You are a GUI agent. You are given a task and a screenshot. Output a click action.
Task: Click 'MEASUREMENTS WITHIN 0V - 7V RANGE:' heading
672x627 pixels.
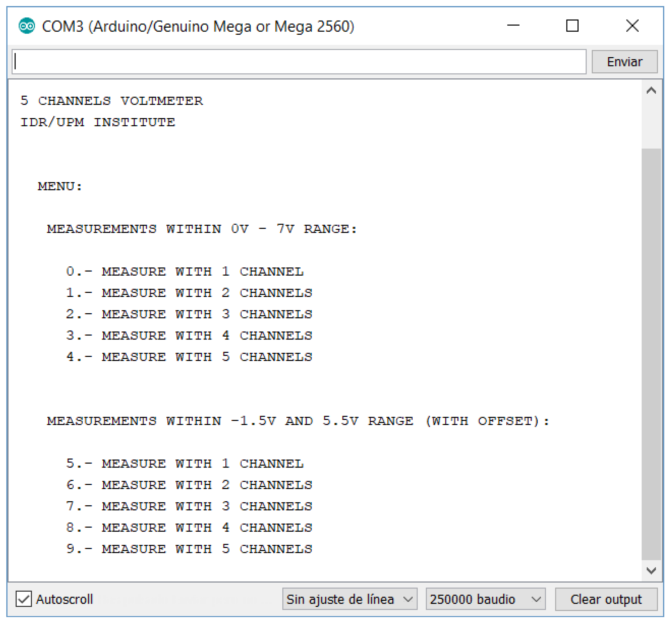tap(202, 229)
